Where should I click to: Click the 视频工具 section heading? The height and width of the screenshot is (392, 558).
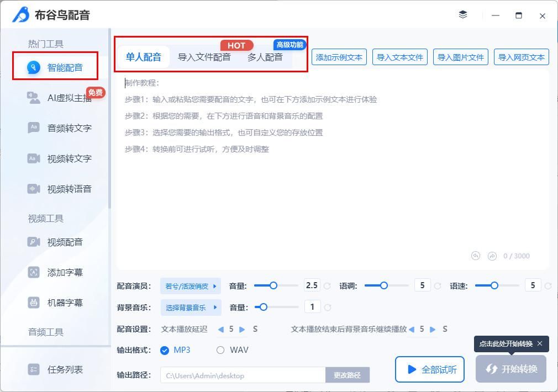click(x=45, y=219)
